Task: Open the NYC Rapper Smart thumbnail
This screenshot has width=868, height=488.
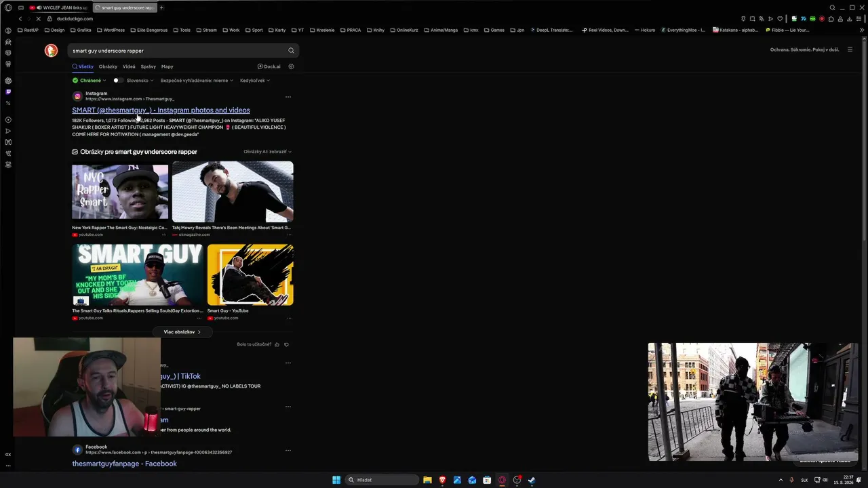Action: [120, 192]
